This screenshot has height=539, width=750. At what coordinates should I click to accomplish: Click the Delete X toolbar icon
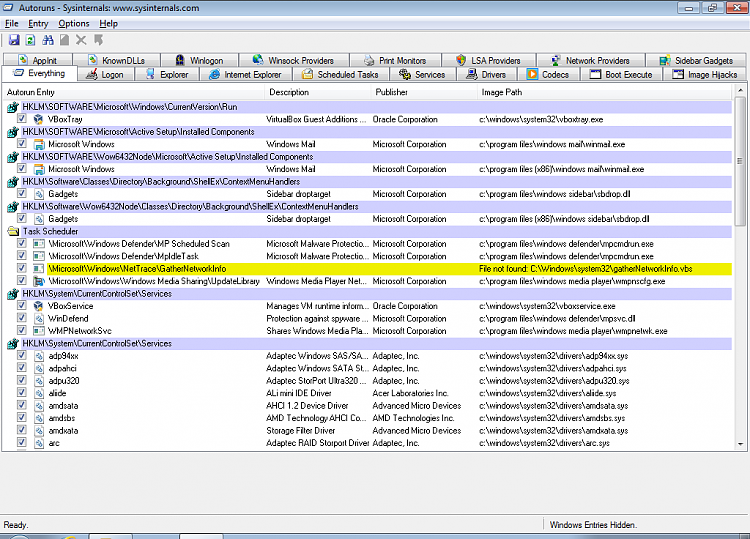tap(81, 40)
